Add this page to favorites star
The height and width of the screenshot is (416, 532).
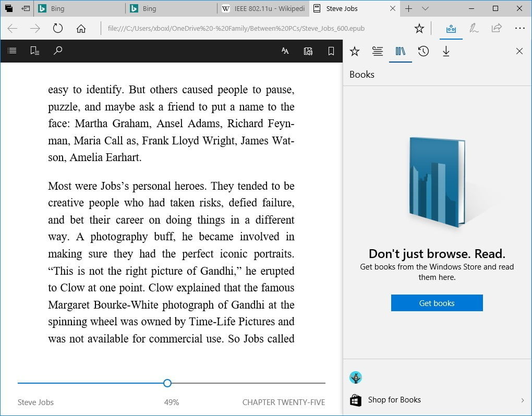click(419, 29)
